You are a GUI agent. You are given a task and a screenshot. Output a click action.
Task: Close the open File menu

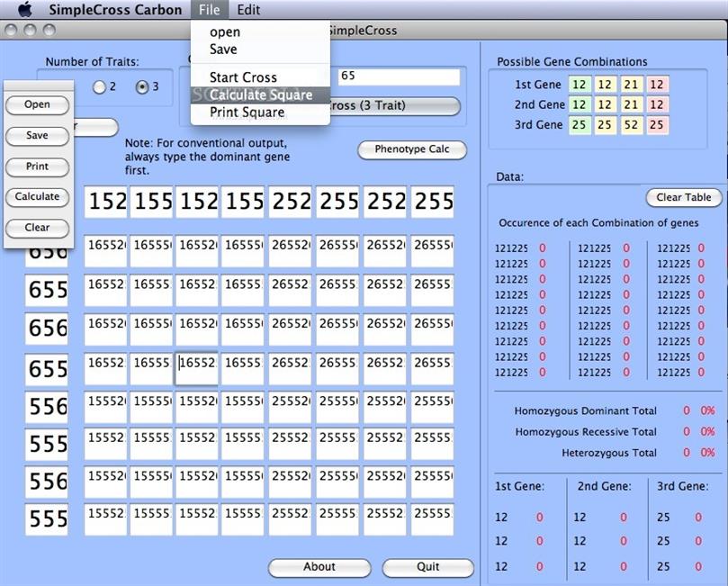point(209,9)
